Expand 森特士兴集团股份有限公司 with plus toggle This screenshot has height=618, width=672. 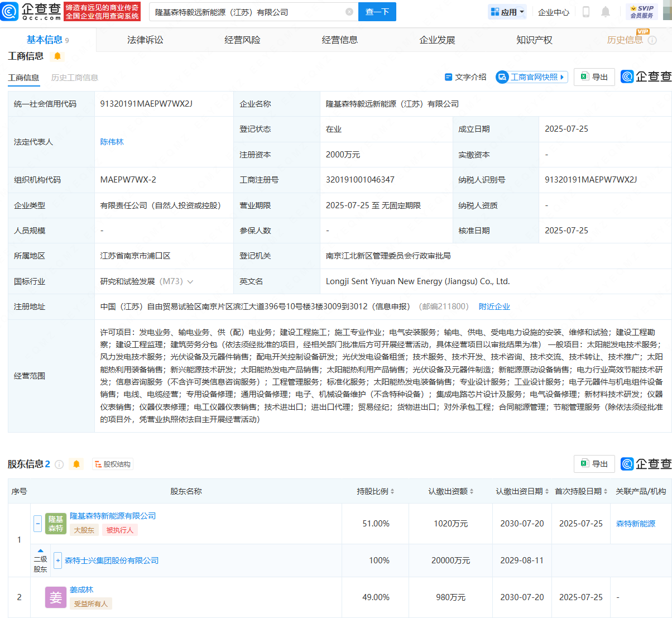pyautogui.click(x=57, y=560)
